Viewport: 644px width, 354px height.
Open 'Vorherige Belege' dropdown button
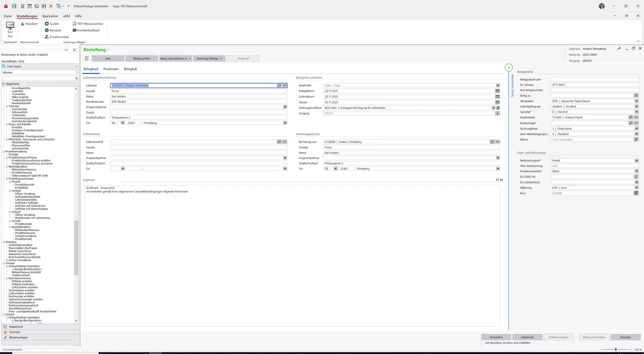[x=209, y=58]
